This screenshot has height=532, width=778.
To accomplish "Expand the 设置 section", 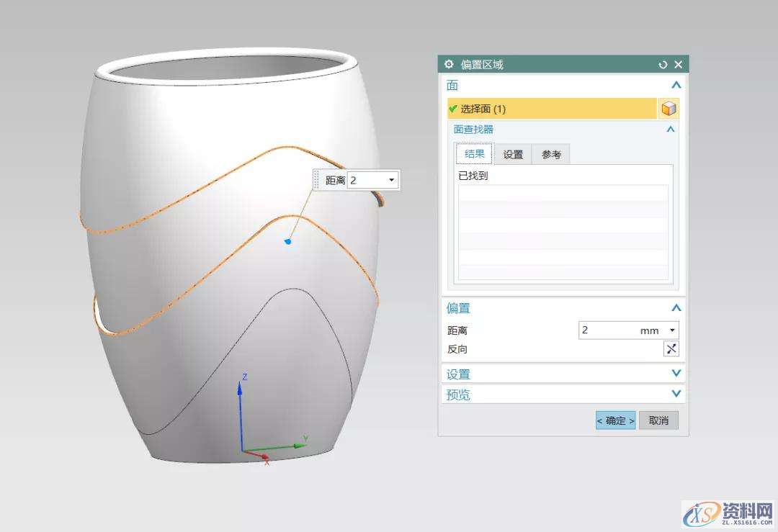I will [x=675, y=374].
